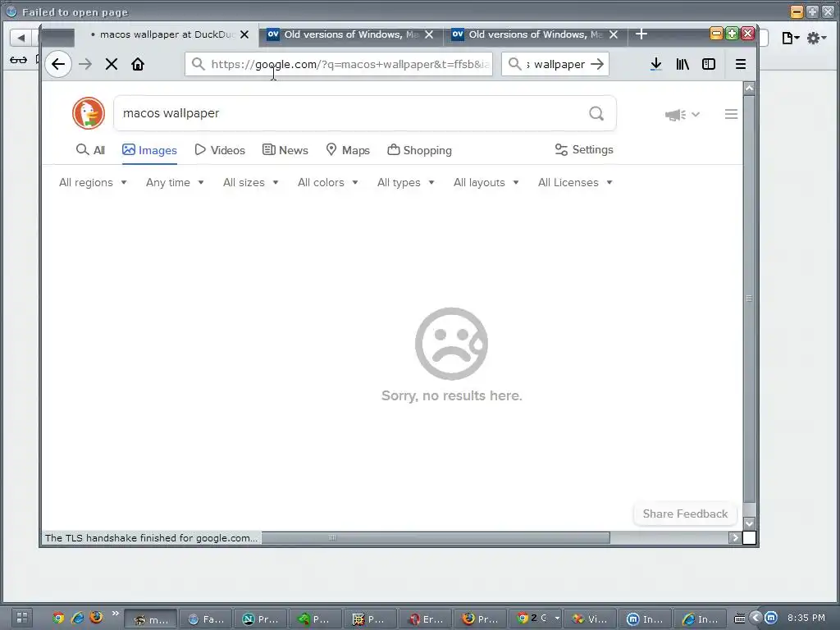The image size is (840, 630).
Task: Open Settings in DuckDuckGo
Action: tap(584, 150)
